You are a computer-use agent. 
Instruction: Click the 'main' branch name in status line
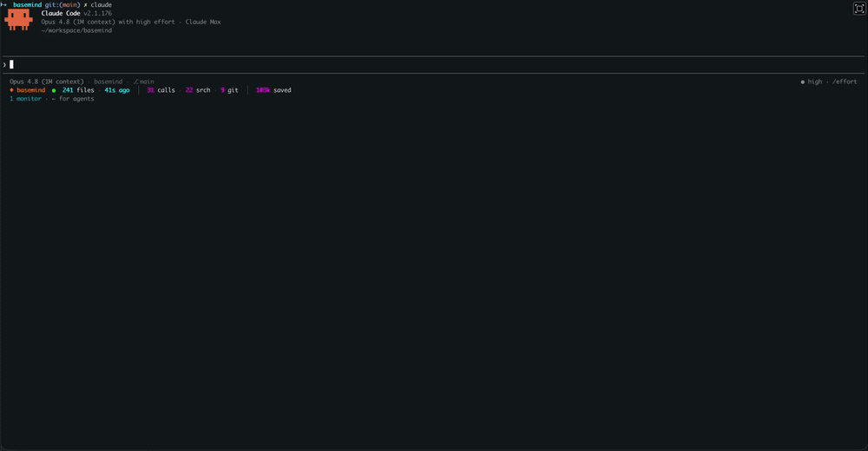(147, 82)
